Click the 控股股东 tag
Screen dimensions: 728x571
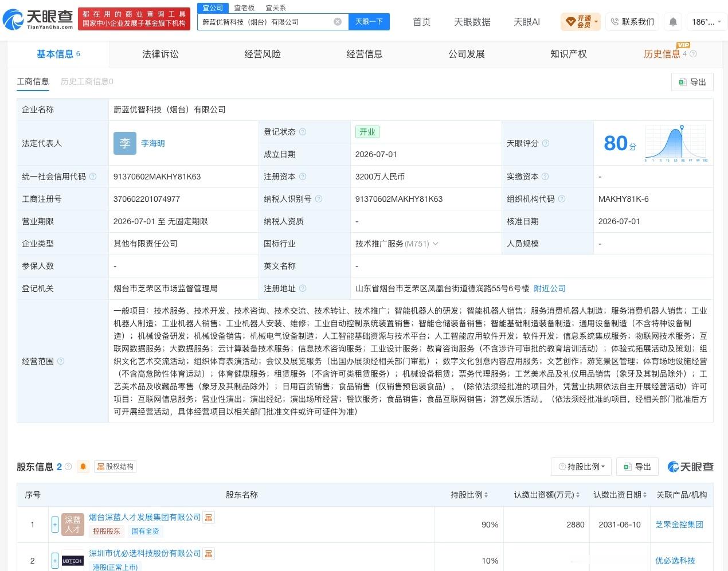[107, 531]
